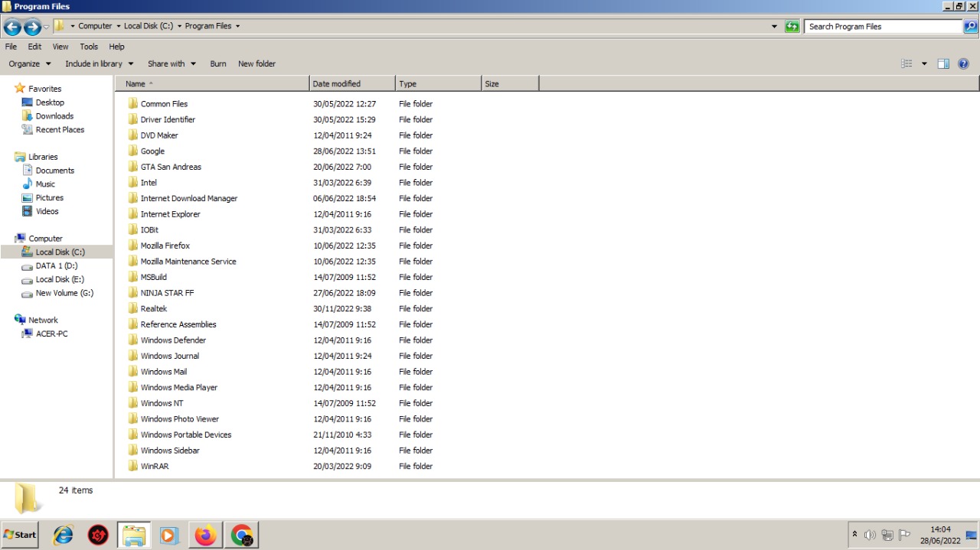This screenshot has height=550, width=980.
Task: Select New Volume (G:) drive
Action: click(64, 293)
